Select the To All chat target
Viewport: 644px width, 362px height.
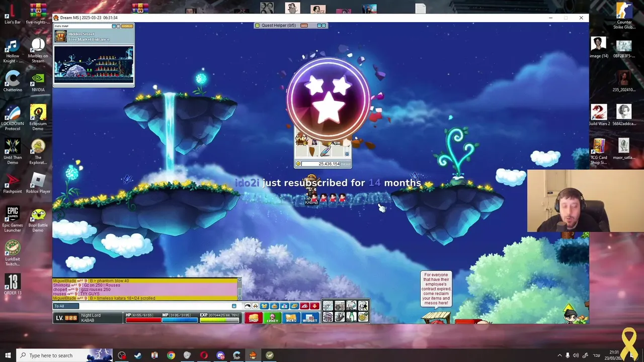pyautogui.click(x=66, y=306)
